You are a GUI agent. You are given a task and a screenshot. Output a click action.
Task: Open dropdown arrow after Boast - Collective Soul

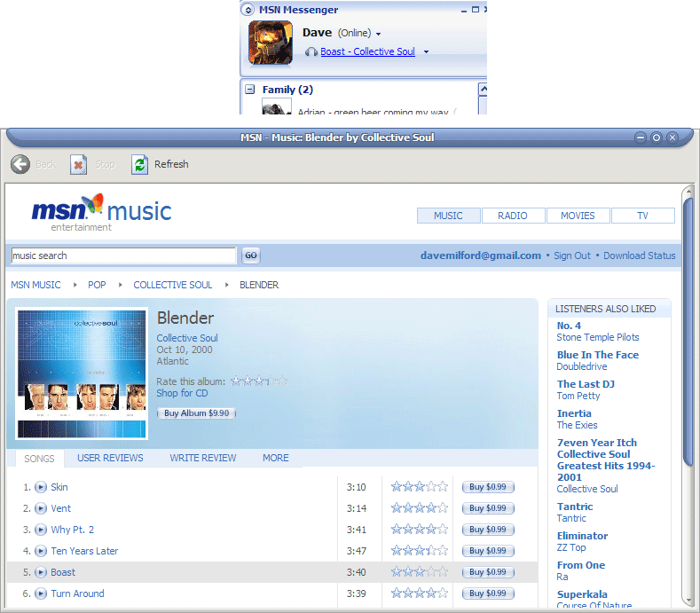(x=426, y=52)
